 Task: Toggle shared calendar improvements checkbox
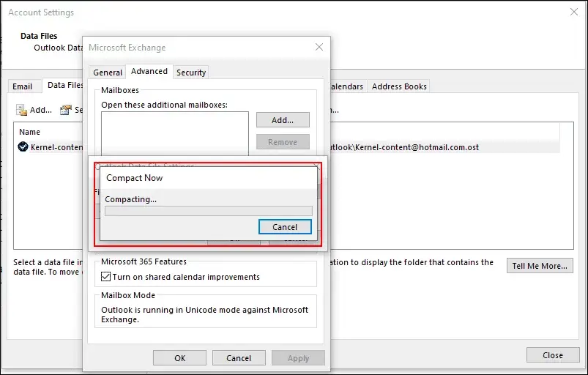pos(105,277)
